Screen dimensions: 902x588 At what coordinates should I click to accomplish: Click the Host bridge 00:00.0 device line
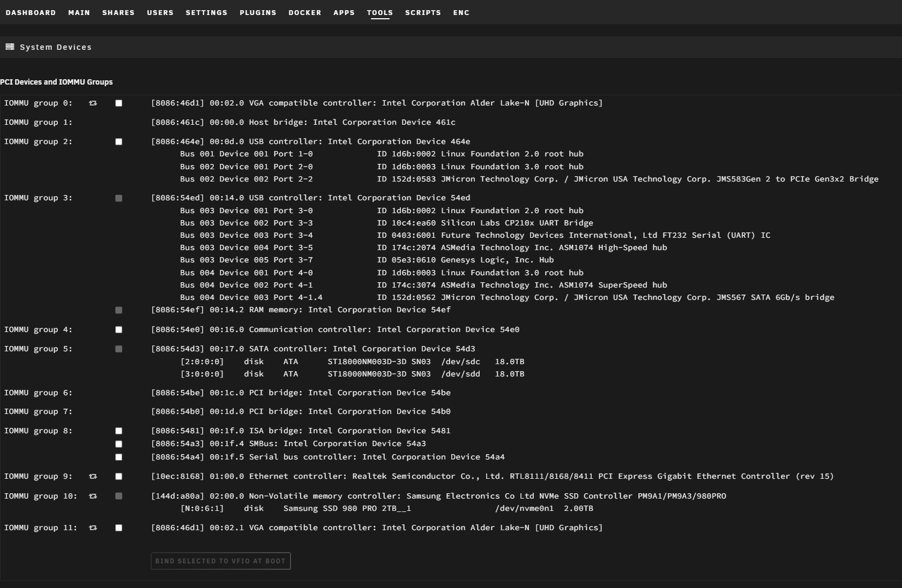click(x=303, y=123)
